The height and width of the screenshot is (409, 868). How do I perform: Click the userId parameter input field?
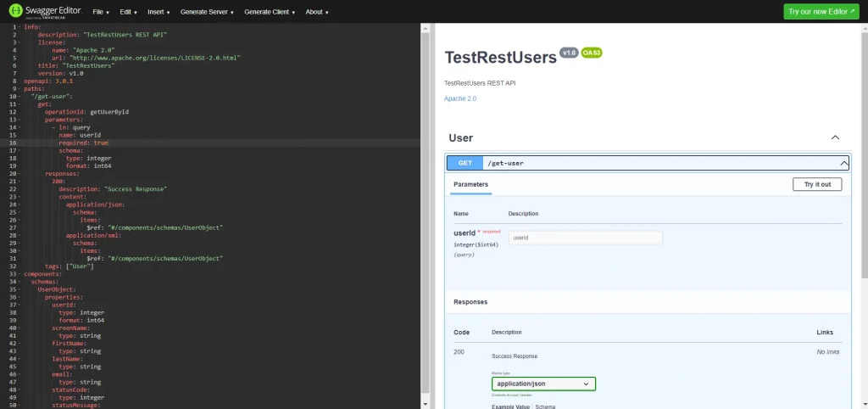point(585,238)
